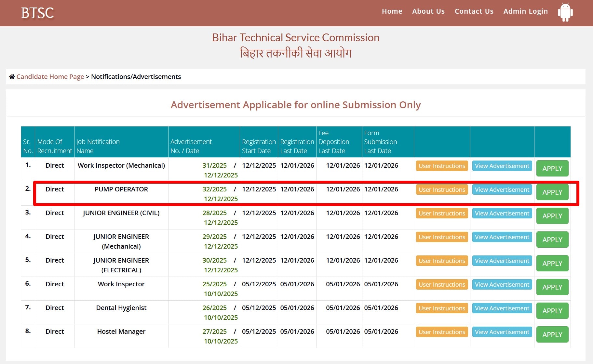This screenshot has height=364, width=593.
Task: Click advertisement number 31/2025
Action: click(x=214, y=165)
